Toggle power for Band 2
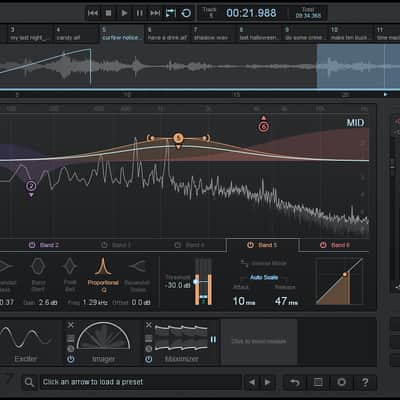Image resolution: width=400 pixels, height=400 pixels. coord(32,245)
